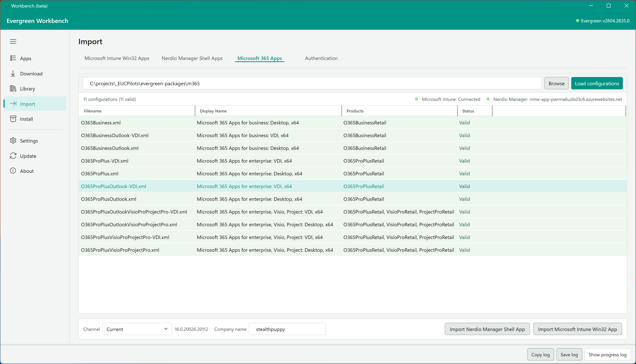Select the O365ProPlus.xml row
Viewport: 636px width, 364px height.
353,173
